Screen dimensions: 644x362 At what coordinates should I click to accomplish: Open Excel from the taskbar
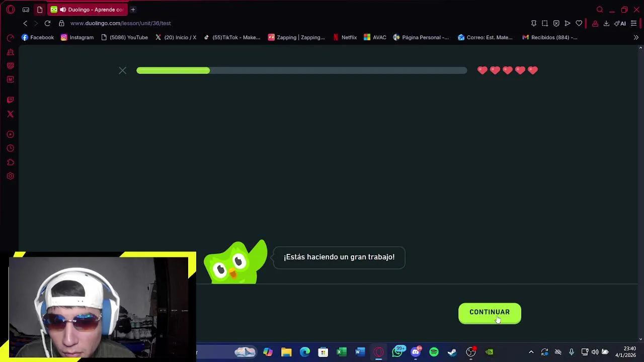342,352
